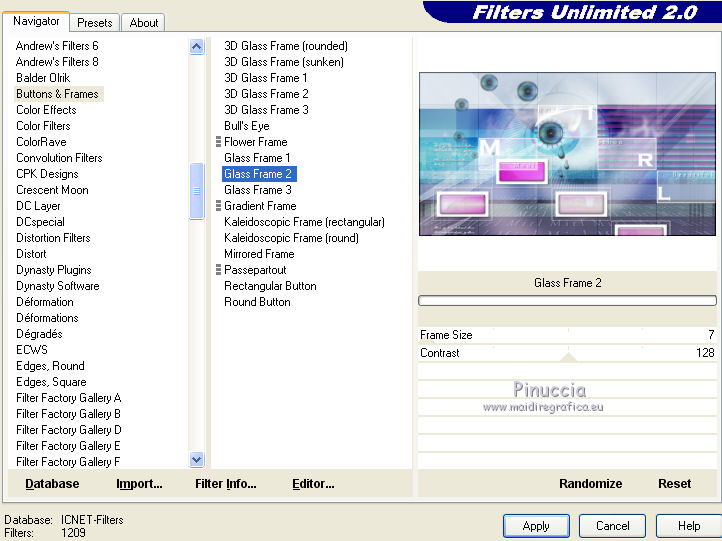Screen dimensions: 722x541
Task: Click the category list scrollbar thumb
Action: [197, 191]
